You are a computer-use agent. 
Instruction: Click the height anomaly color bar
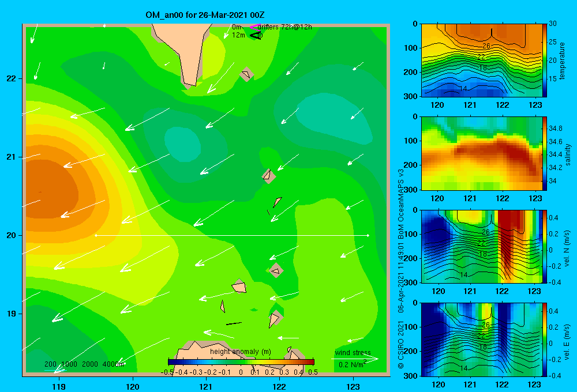point(241,362)
